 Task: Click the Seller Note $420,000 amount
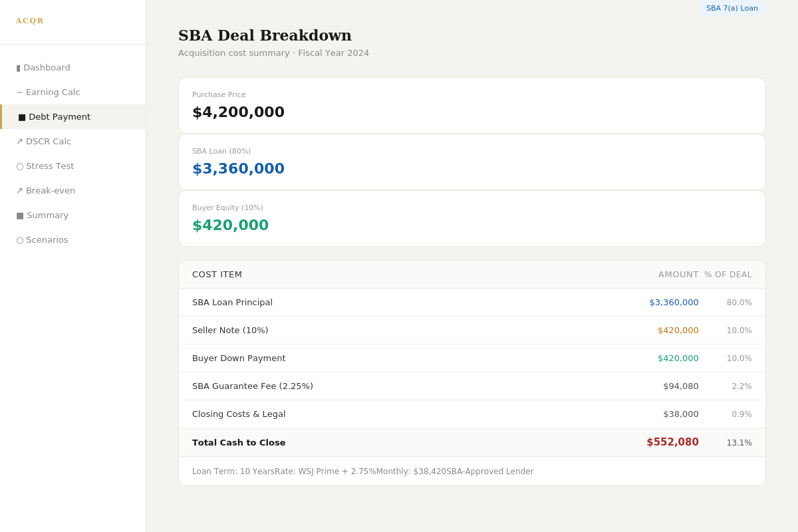[678, 331]
